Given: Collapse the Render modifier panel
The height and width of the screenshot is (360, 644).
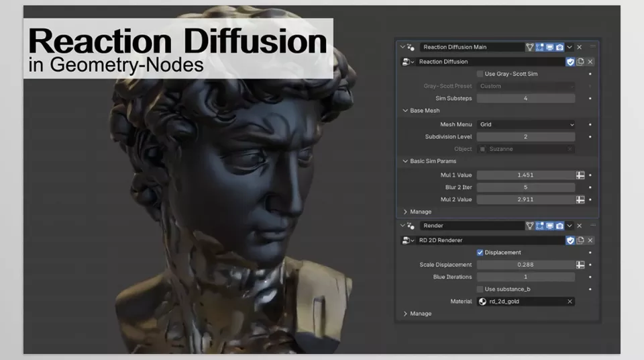Looking at the screenshot, I should tap(402, 226).
